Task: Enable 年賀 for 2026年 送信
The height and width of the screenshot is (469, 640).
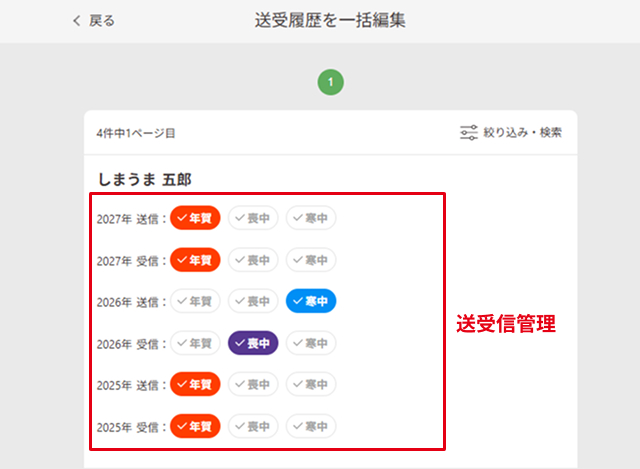Action: click(195, 301)
